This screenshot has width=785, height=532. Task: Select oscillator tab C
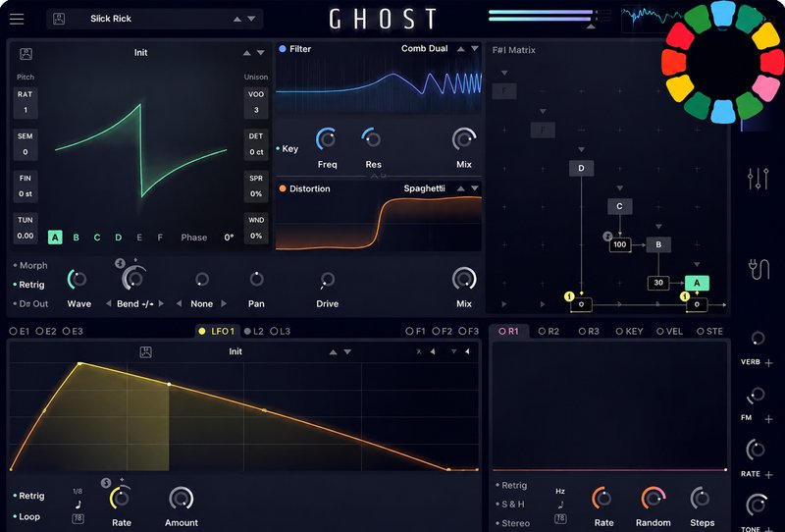pyautogui.click(x=97, y=238)
